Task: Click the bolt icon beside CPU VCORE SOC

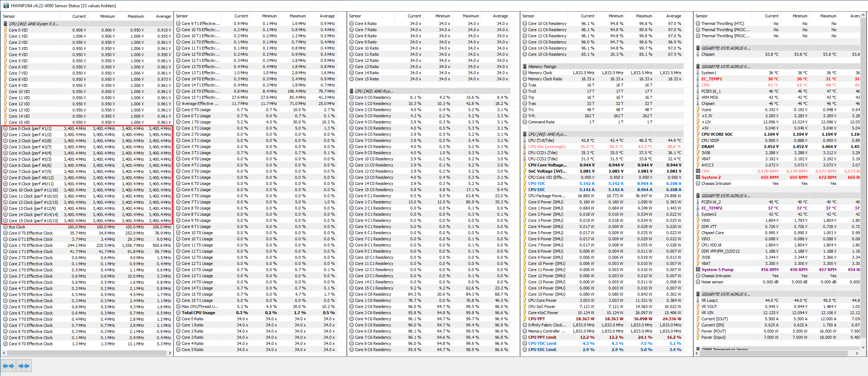Action: coord(698,134)
